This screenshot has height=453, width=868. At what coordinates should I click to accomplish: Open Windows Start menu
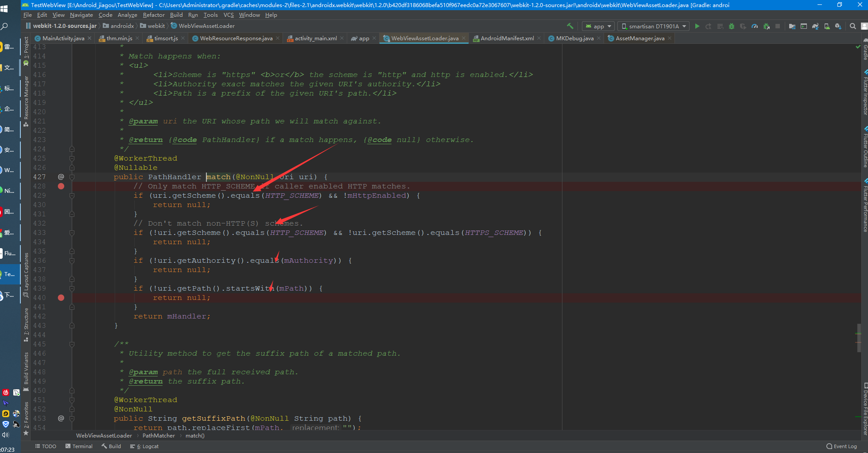(x=4, y=8)
